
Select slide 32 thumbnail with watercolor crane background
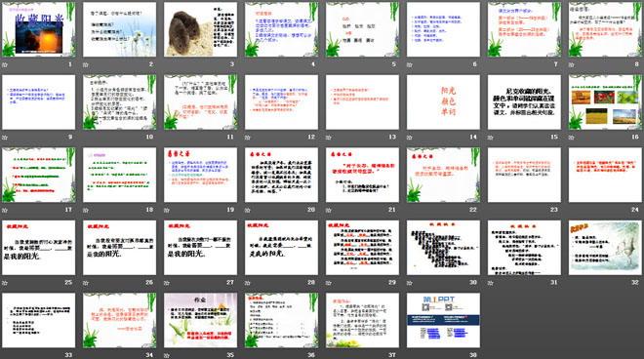(605, 247)
